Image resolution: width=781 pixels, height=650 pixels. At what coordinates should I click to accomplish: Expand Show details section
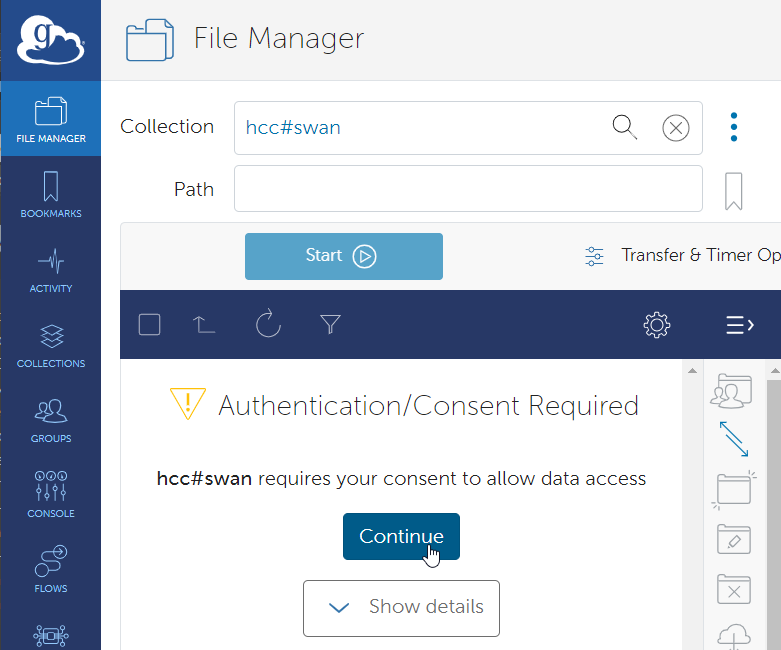[401, 607]
